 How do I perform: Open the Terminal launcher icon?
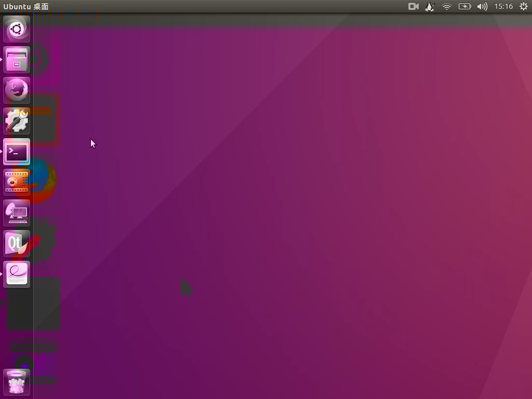(17, 152)
